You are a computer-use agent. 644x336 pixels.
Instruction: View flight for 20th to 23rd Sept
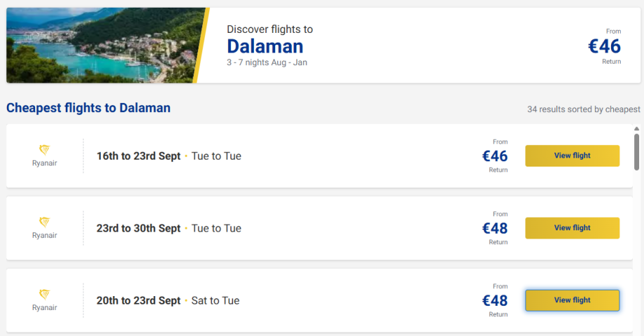point(572,300)
